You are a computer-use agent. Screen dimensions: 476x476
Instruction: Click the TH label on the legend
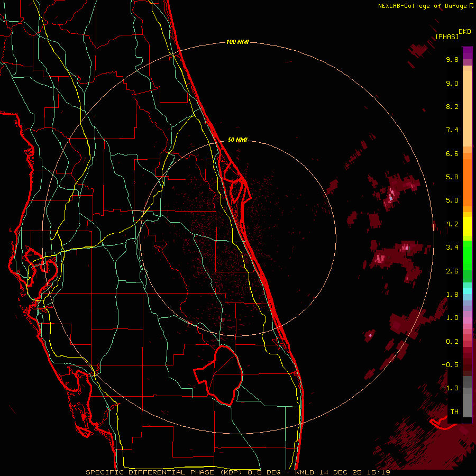(454, 411)
